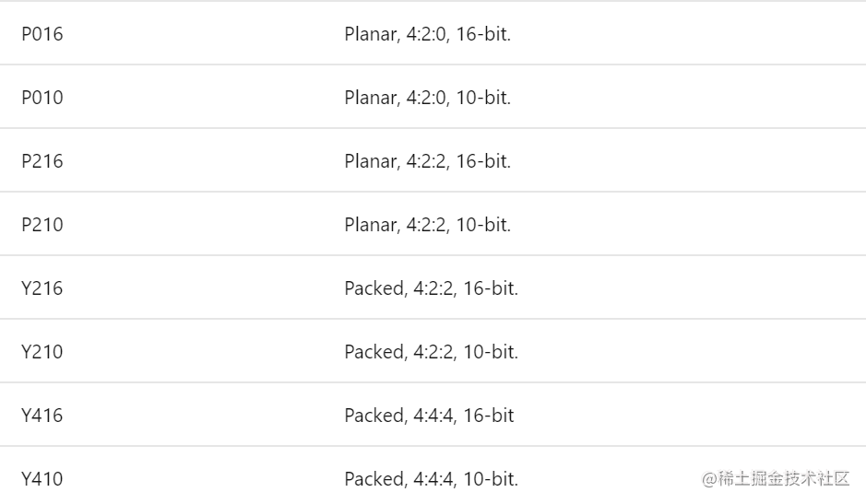Select the P010 format name
The width and height of the screenshot is (866, 504).
(x=42, y=98)
